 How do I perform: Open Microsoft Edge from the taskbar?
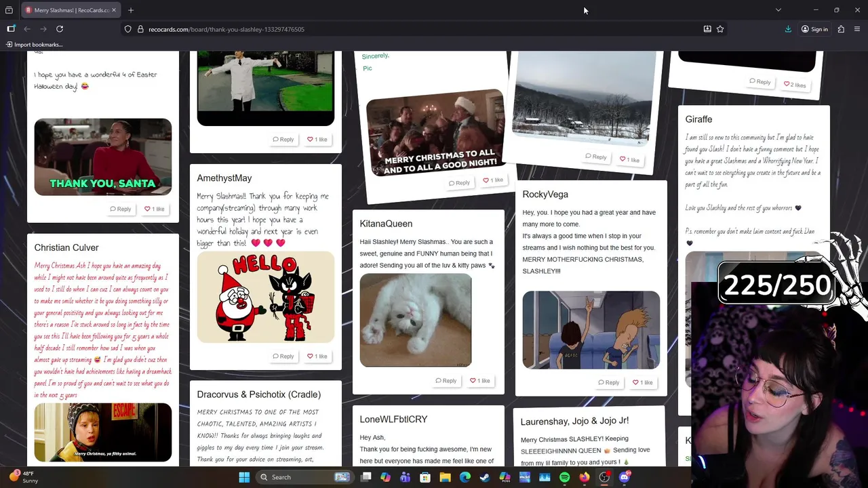point(465,477)
